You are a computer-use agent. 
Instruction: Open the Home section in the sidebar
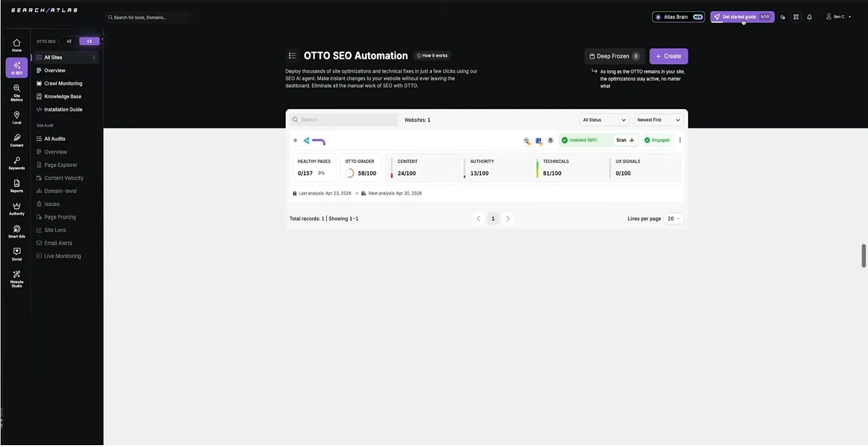(16, 45)
